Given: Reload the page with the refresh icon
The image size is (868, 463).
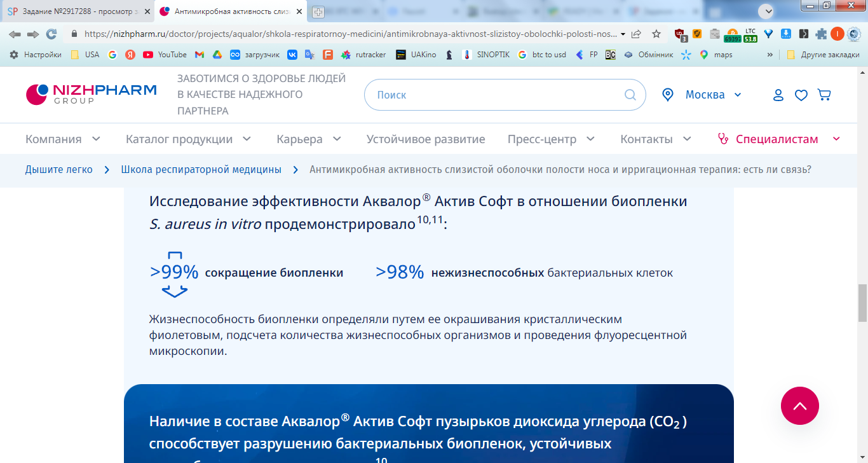Looking at the screenshot, I should point(51,34).
